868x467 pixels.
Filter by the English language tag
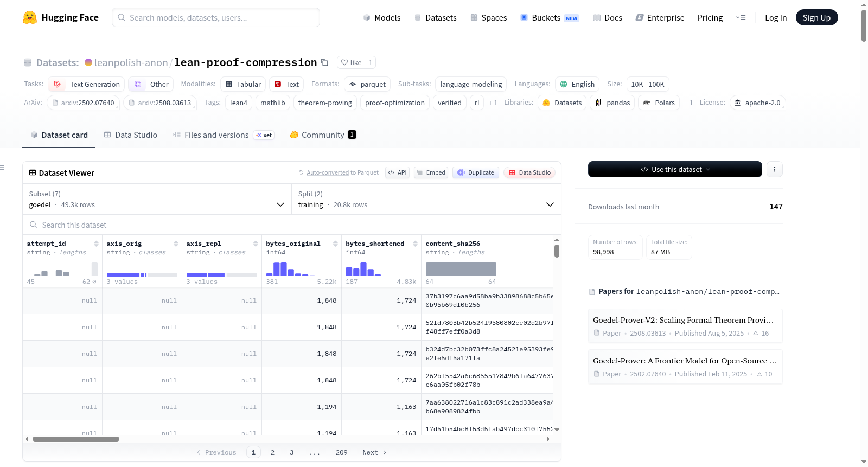pyautogui.click(x=577, y=84)
